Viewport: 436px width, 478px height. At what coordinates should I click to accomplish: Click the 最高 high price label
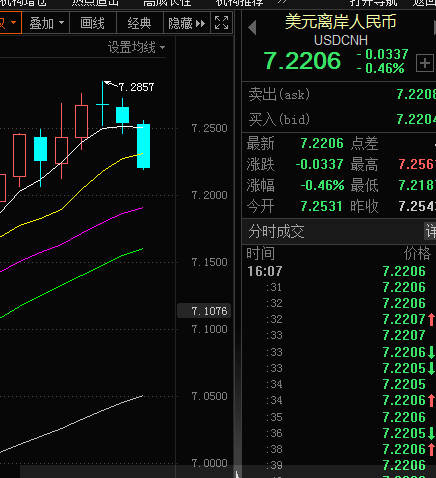(x=364, y=165)
